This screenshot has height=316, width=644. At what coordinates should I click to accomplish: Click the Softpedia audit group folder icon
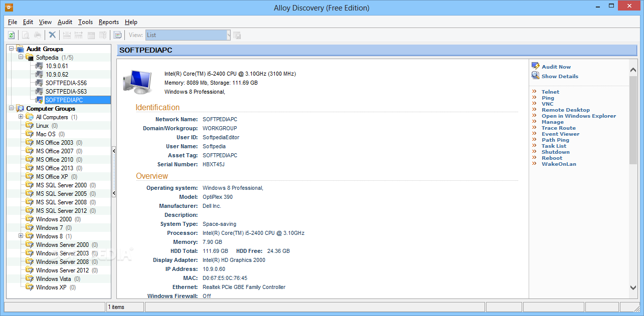[x=30, y=58]
